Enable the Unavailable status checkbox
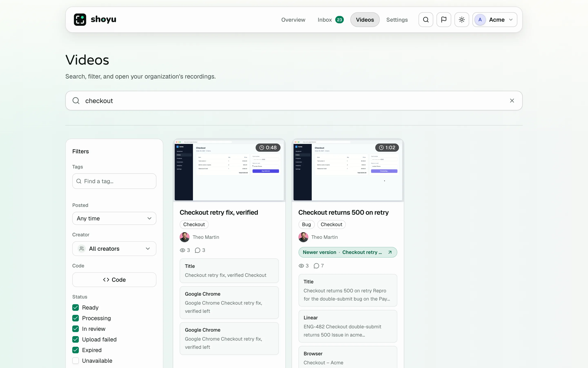 pos(76,361)
